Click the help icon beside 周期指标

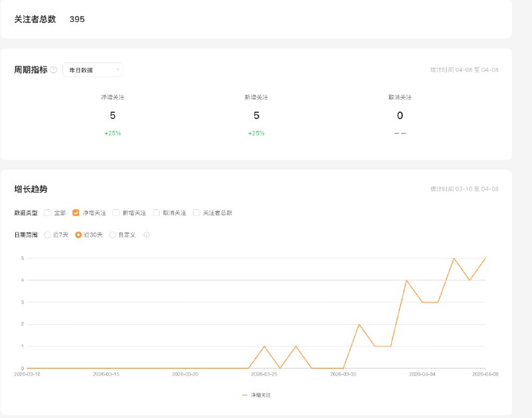point(53,70)
